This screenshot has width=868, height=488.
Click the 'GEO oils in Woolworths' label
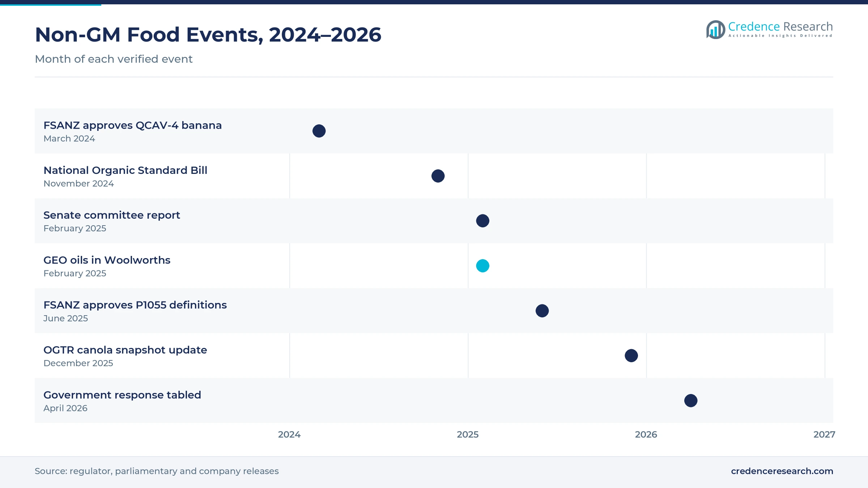click(107, 260)
